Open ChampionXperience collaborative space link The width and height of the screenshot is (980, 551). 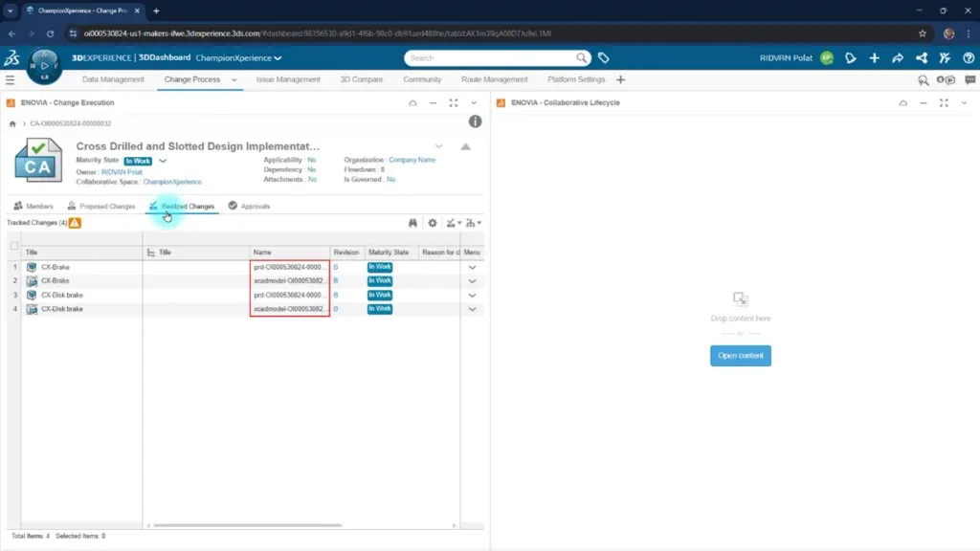[x=172, y=182]
